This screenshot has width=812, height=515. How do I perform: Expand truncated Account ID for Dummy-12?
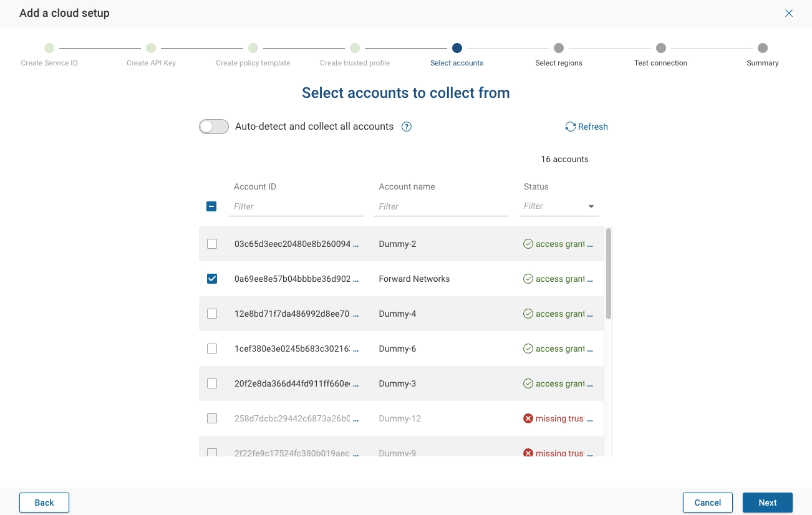point(356,419)
